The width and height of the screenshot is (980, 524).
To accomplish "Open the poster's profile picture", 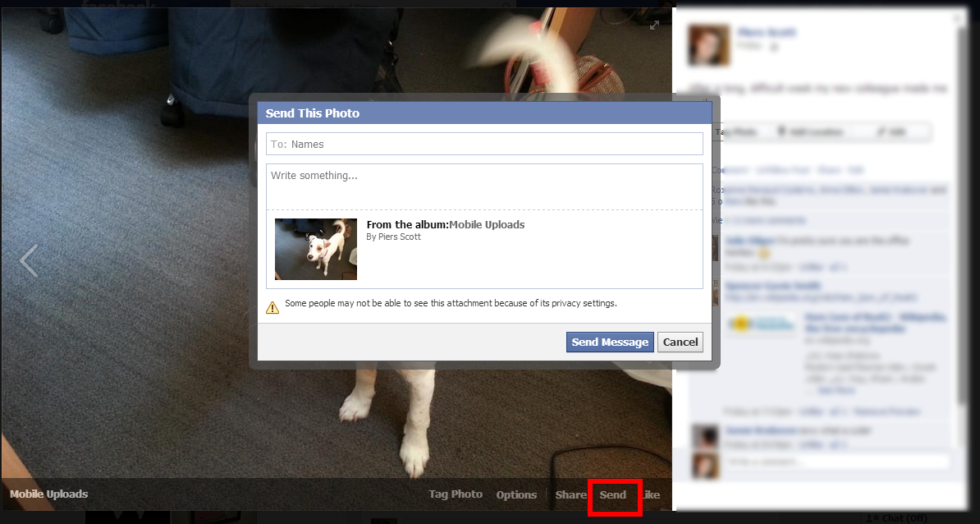I will point(709,44).
